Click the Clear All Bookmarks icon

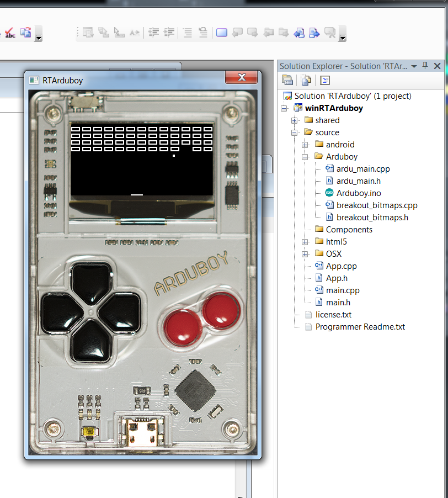330,33
